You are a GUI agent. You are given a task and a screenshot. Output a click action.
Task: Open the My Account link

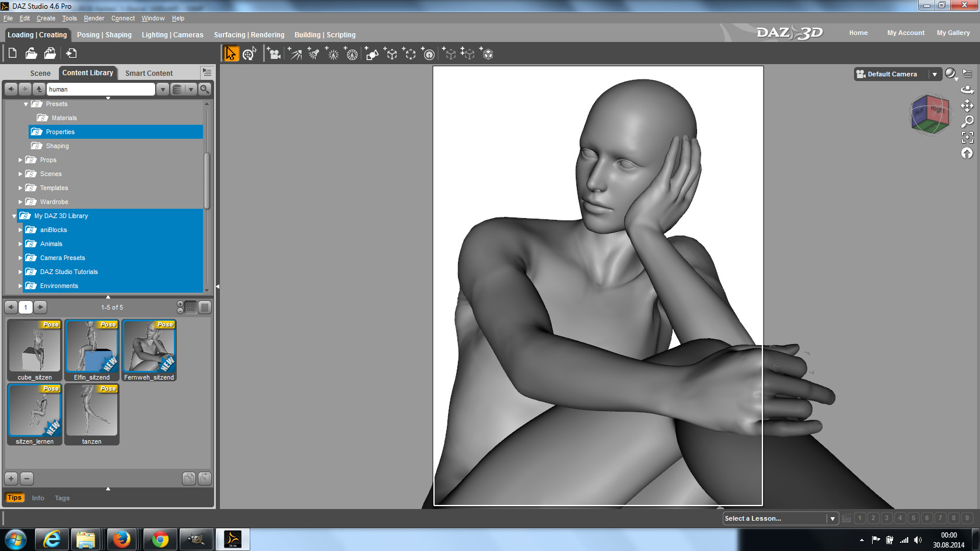(905, 33)
